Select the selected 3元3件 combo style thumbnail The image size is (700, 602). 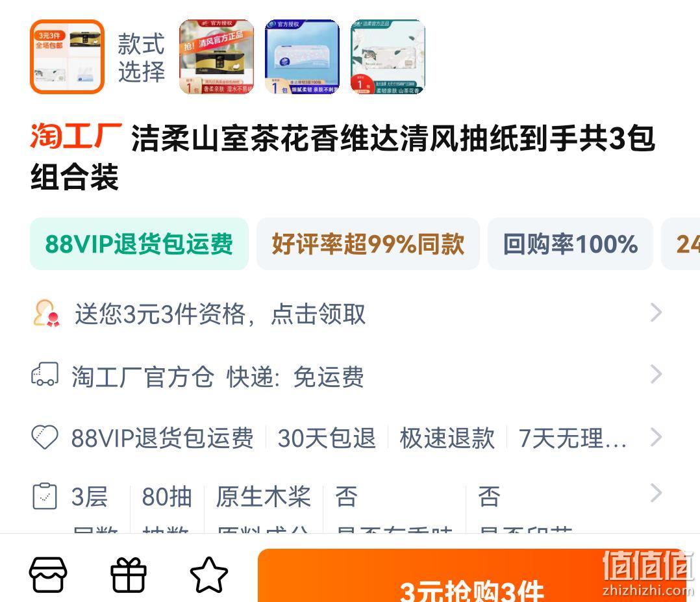pos(67,56)
